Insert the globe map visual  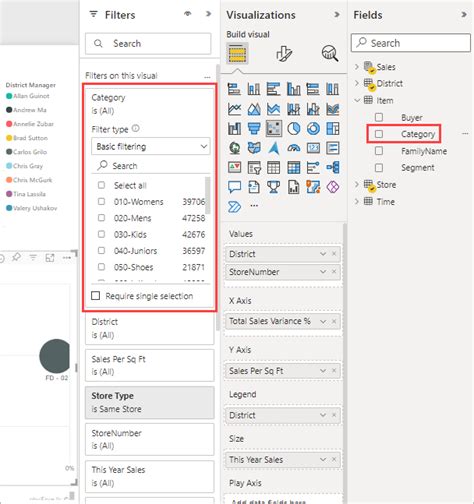click(x=234, y=148)
